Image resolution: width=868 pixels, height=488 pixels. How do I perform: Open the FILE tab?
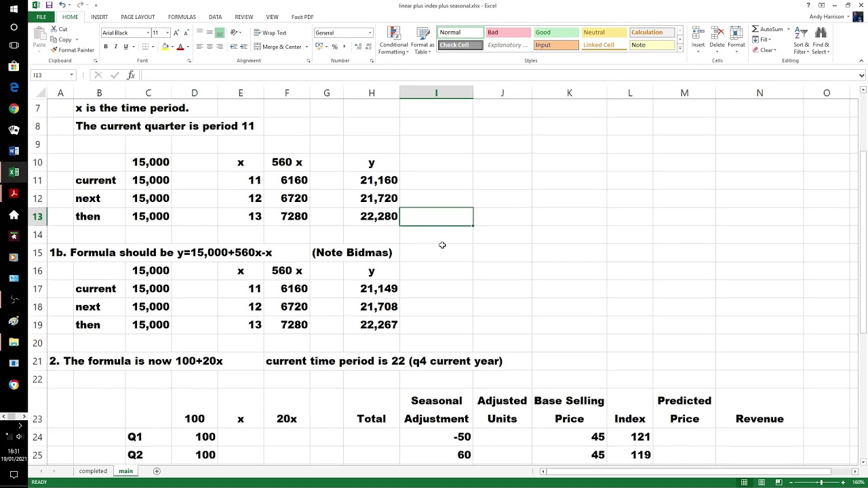pos(41,17)
